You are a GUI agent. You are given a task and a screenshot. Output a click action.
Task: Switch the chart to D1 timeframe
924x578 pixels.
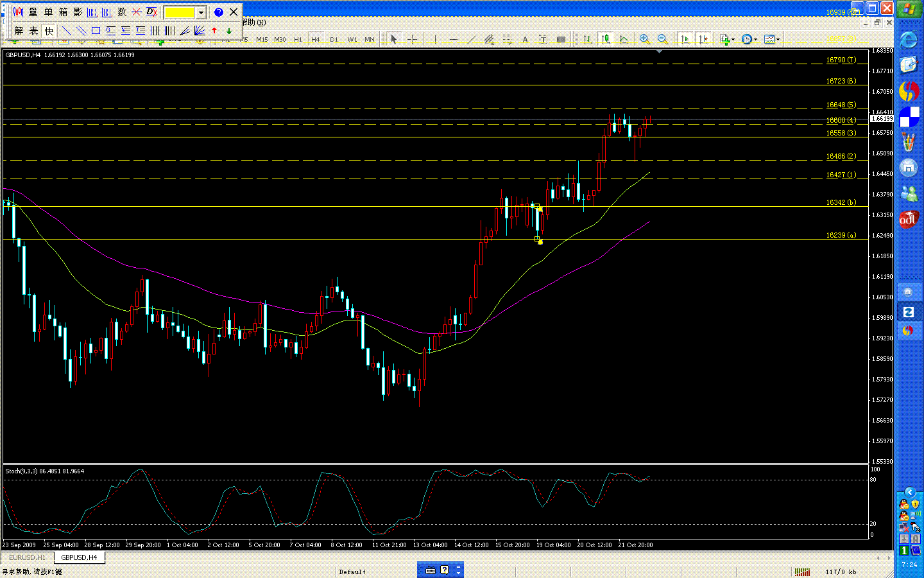click(334, 40)
